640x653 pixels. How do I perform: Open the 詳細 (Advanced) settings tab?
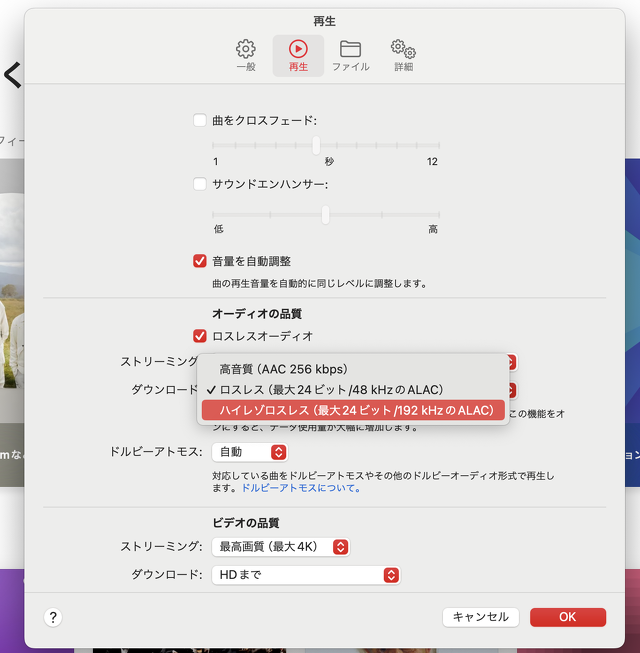click(403, 55)
